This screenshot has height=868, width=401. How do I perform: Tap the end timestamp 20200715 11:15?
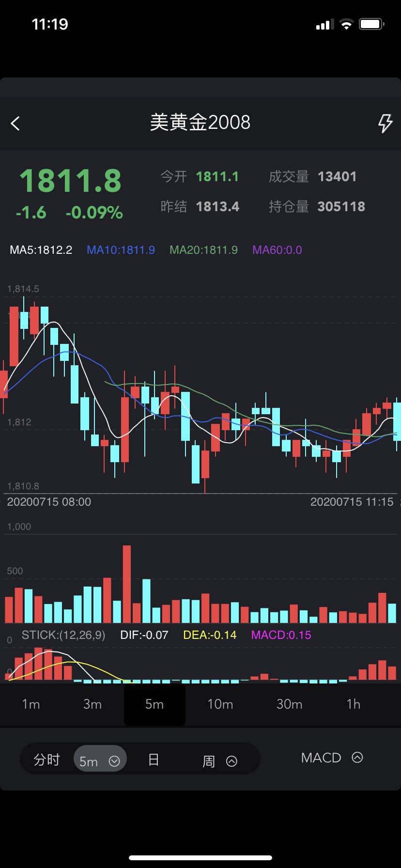coord(352,502)
